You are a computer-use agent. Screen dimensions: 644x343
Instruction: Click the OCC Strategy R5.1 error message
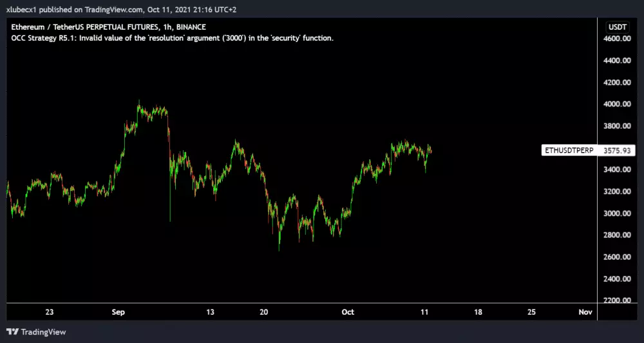172,39
